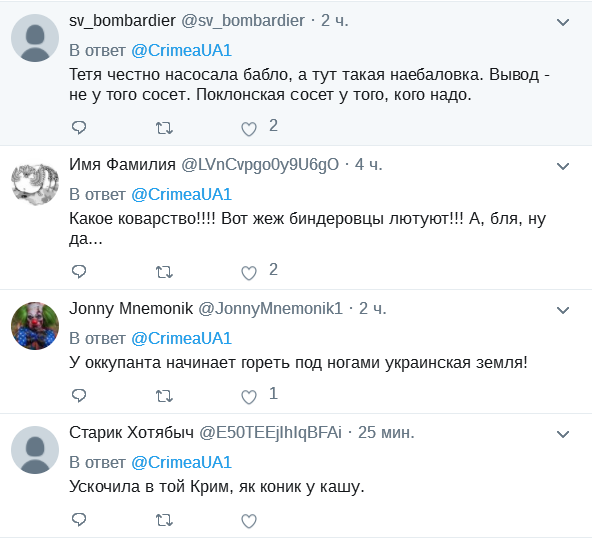The height and width of the screenshot is (540, 592).
Task: Like Jonny Mnemonik's tweet
Action: pyautogui.click(x=249, y=397)
